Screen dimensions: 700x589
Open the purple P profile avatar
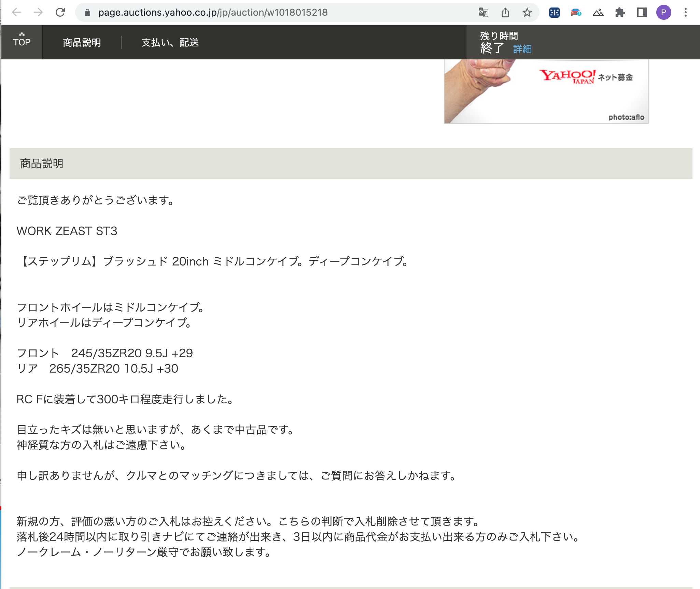click(x=663, y=13)
